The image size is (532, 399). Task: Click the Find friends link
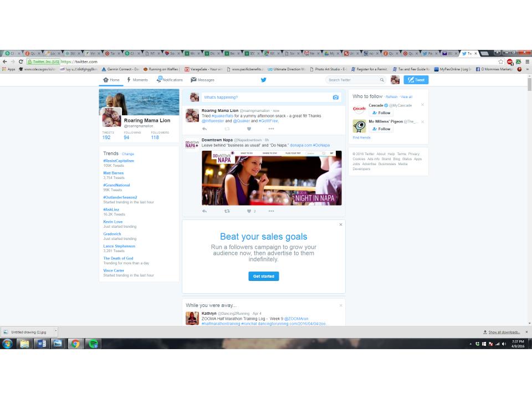point(361,138)
